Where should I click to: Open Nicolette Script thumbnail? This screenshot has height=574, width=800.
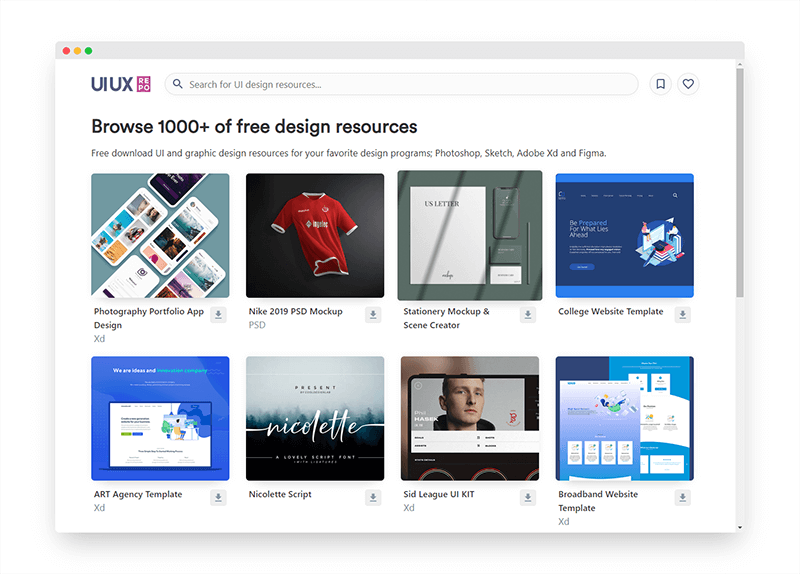(315, 418)
